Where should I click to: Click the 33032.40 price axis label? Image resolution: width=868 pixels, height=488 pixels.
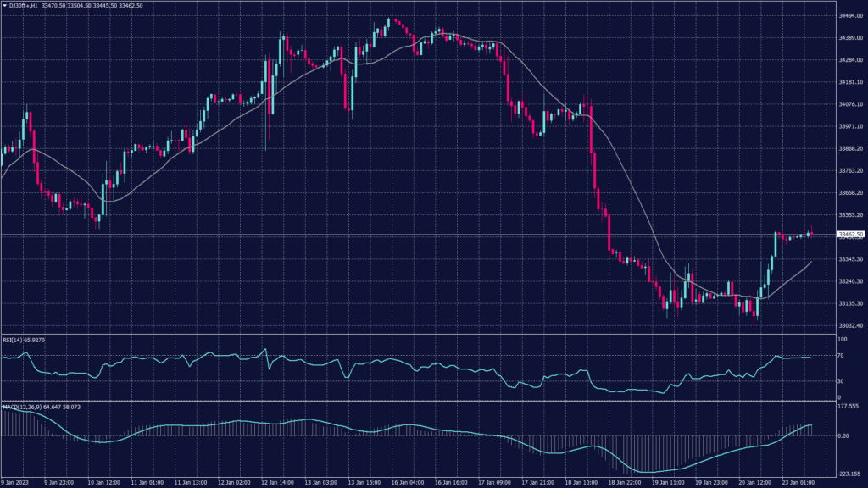(850, 325)
